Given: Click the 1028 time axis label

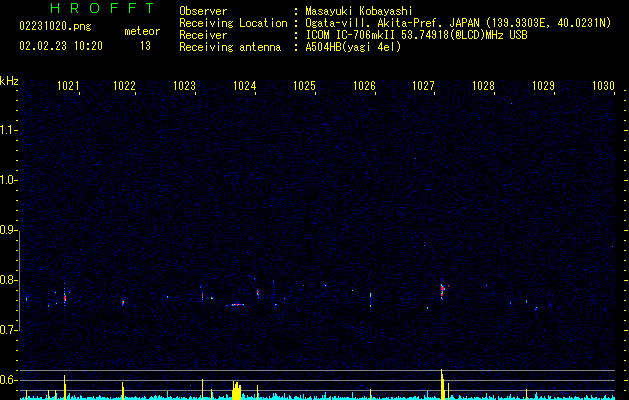Looking at the screenshot, I should pos(483,86).
